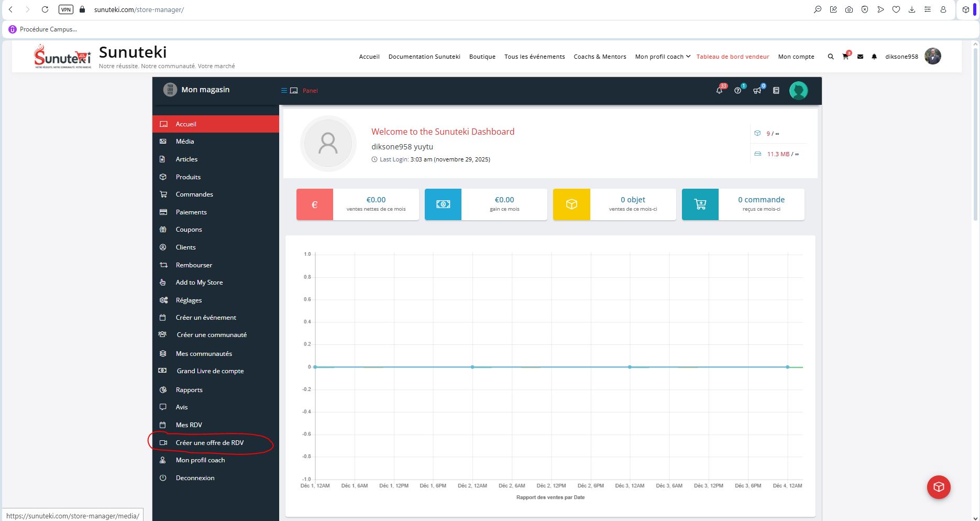Click the shopping cart icon in header
The height and width of the screenshot is (521, 980).
click(845, 57)
